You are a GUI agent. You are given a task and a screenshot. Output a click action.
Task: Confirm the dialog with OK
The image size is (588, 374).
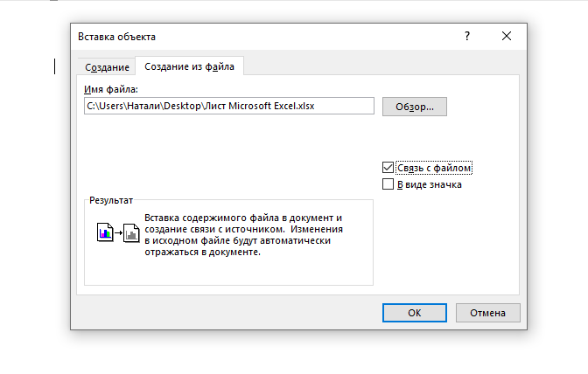point(415,312)
